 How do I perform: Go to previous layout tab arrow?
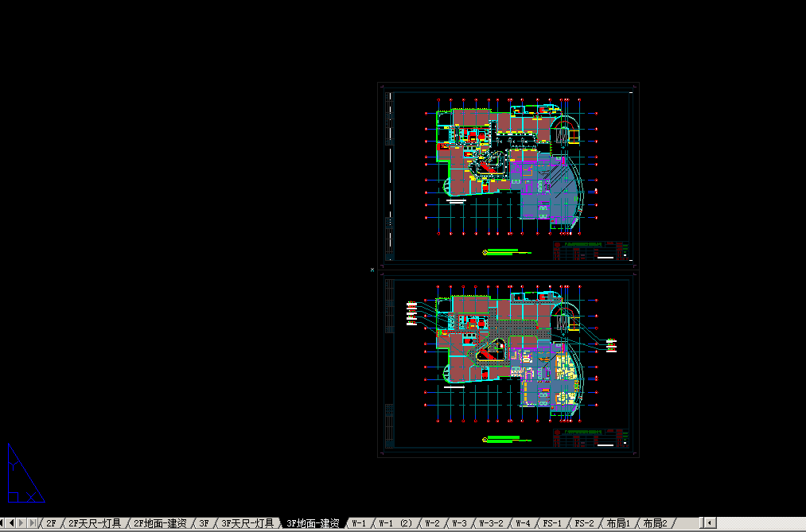tap(11, 523)
